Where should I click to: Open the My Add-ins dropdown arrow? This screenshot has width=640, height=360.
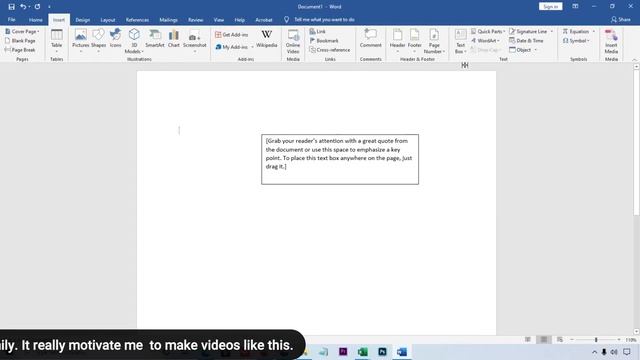[252, 47]
